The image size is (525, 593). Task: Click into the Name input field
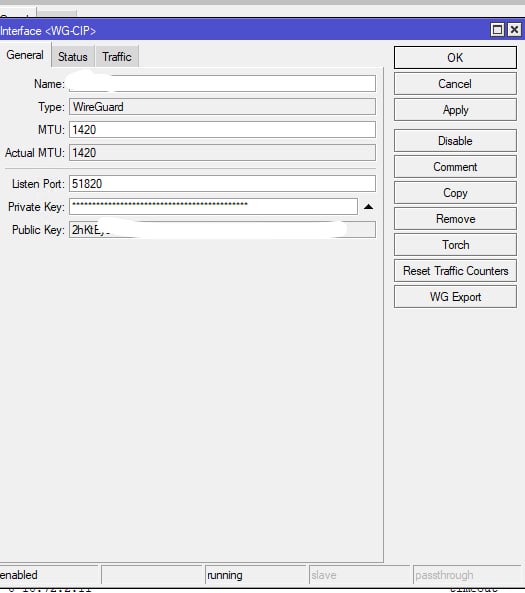click(222, 84)
